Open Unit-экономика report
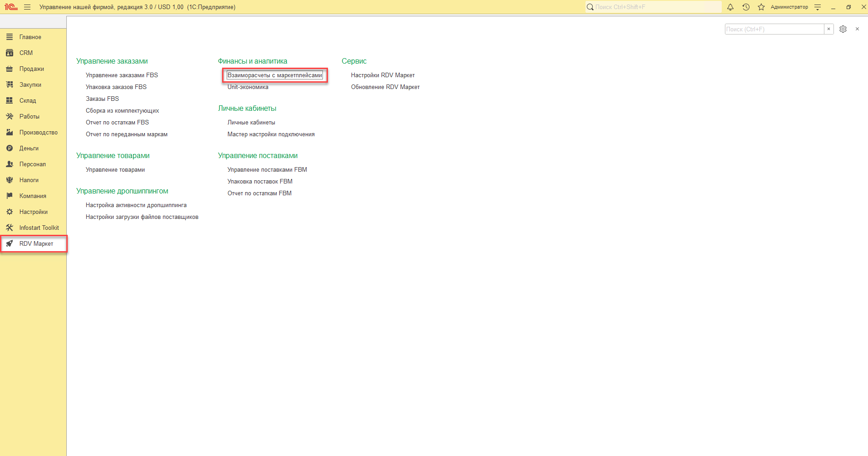Viewport: 868px width, 456px height. (248, 87)
